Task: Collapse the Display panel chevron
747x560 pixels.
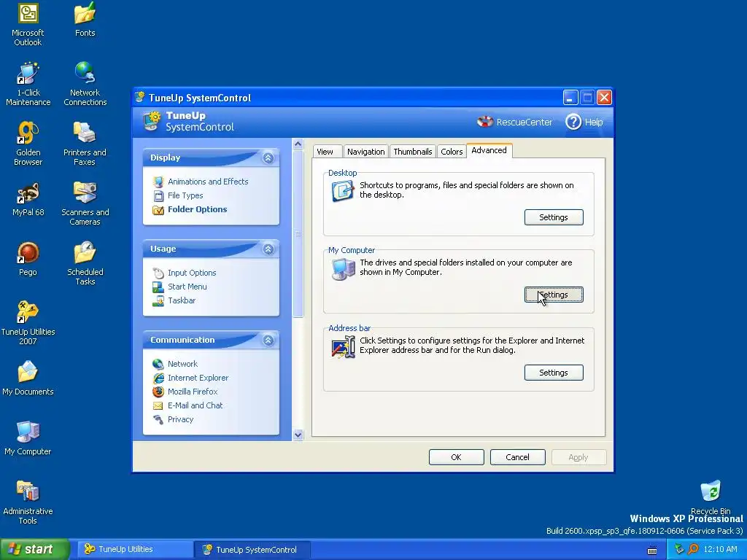Action: 268,157
